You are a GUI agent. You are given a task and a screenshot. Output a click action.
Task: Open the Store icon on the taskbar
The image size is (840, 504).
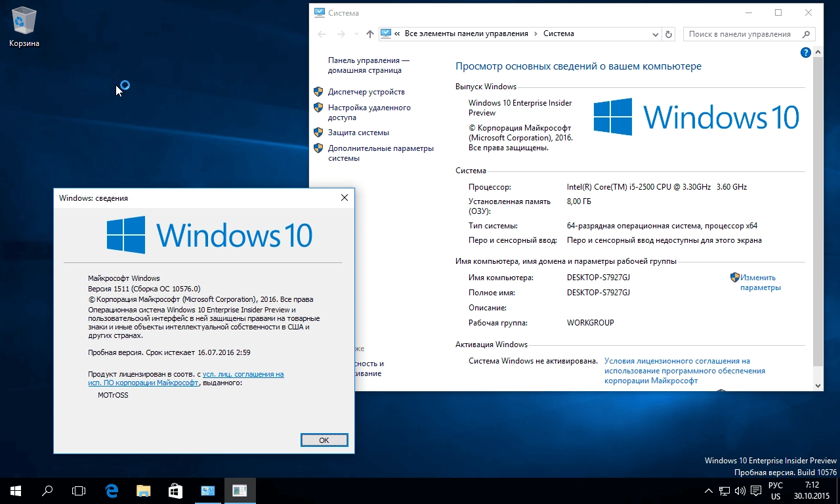pos(175,490)
